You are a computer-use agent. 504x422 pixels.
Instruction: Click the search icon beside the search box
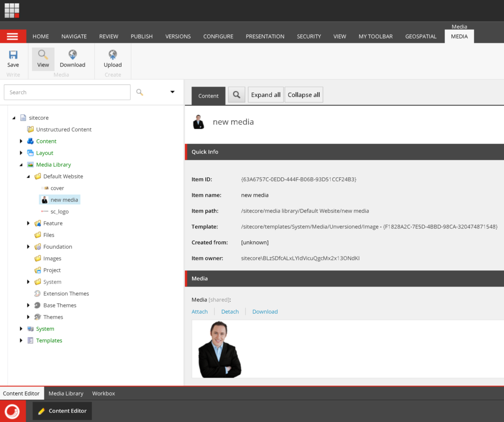(x=139, y=92)
